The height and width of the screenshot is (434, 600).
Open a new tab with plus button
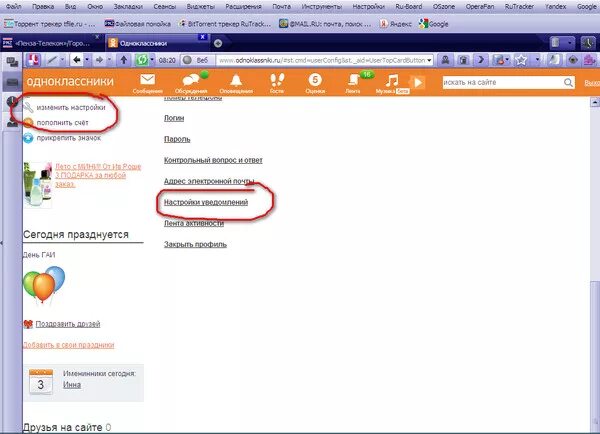(218, 43)
